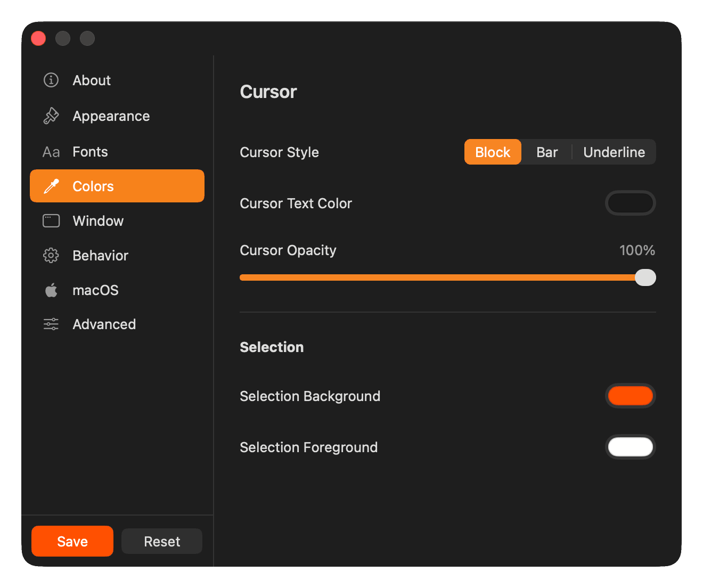703x588 pixels.
Task: Open the Colors section in sidebar
Action: tap(93, 186)
